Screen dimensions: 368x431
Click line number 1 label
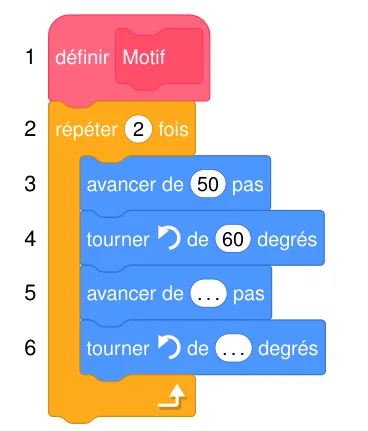click(30, 57)
